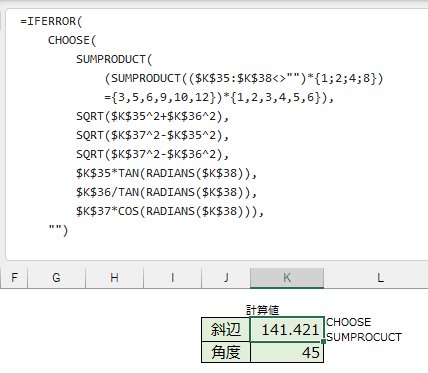This screenshot has width=428, height=373.
Task: Select column H header
Action: tap(114, 277)
